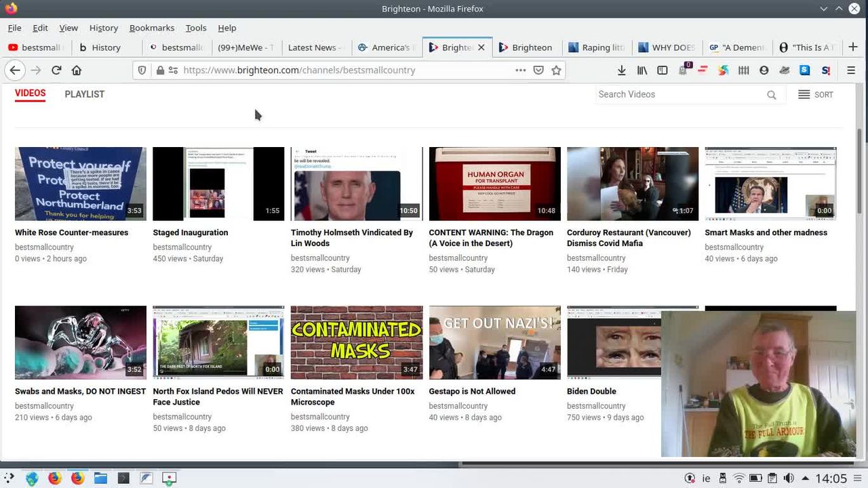Open the Bookmarks menu
Screen dimensions: 868x488
151,28
